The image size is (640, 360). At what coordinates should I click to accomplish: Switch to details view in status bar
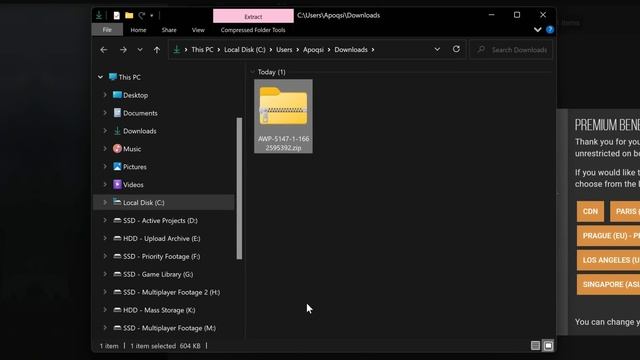pos(536,346)
